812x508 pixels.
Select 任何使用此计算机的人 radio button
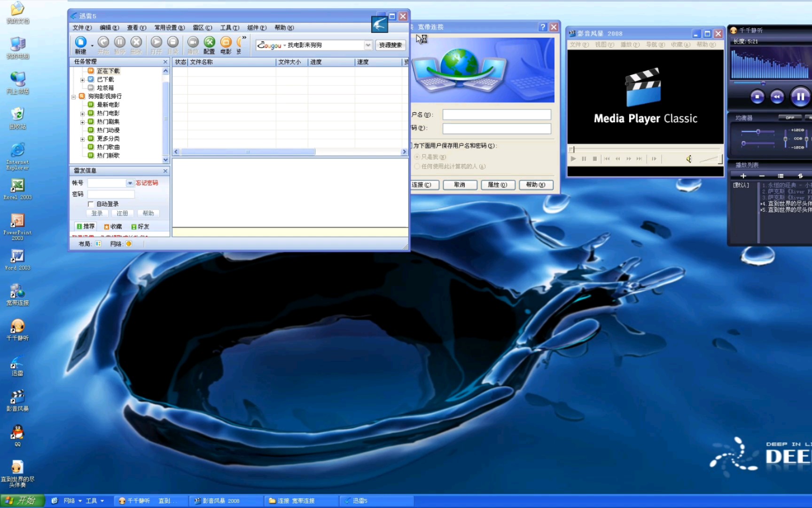[417, 167]
